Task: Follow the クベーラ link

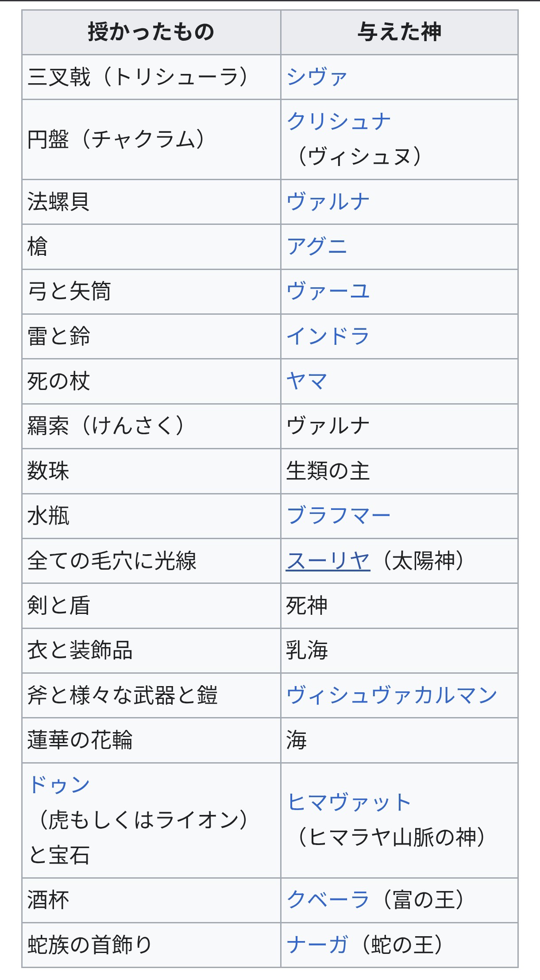Action: coord(328,899)
